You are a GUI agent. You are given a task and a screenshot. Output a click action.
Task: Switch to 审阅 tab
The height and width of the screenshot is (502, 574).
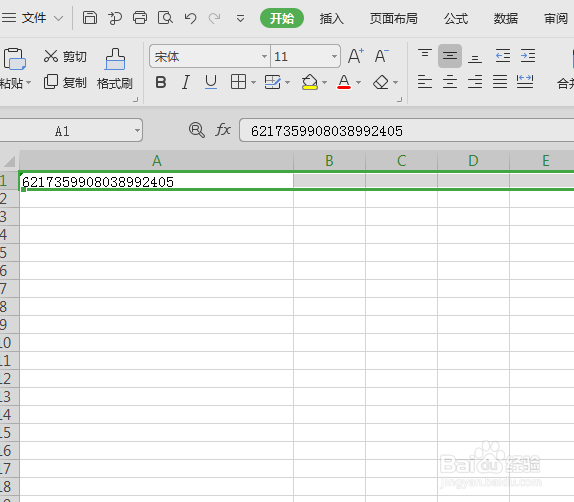point(556,18)
